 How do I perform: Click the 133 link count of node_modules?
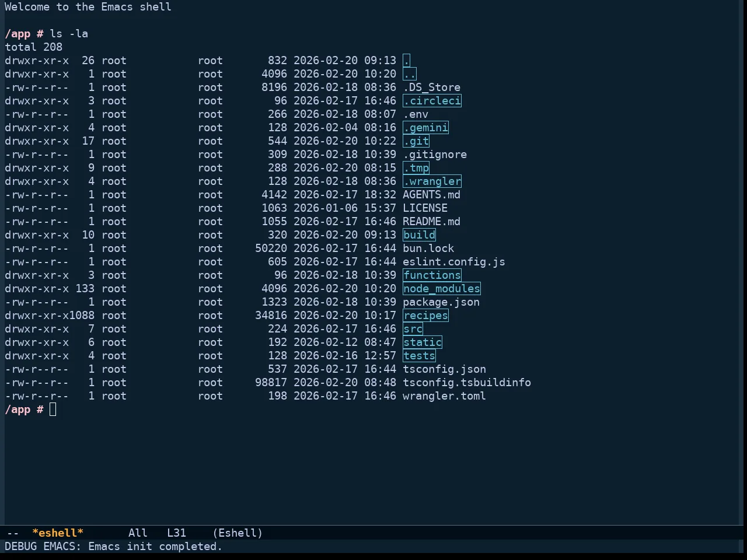[85, 289]
